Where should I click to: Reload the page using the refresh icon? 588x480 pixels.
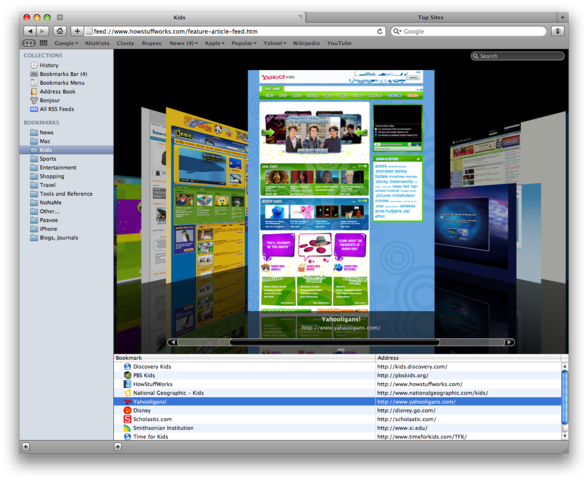coord(380,32)
